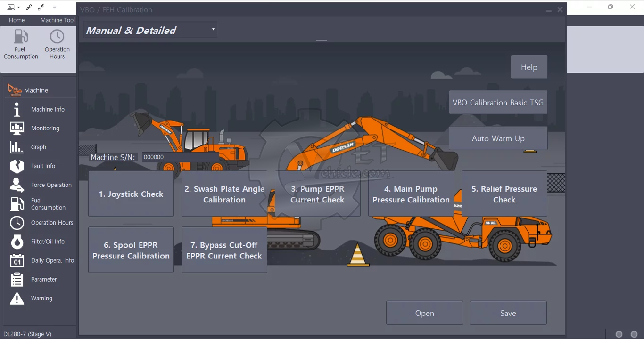Screen dimensions: 644x339
Task: Open the customize quick access toolbar arrow
Action: click(x=54, y=7)
